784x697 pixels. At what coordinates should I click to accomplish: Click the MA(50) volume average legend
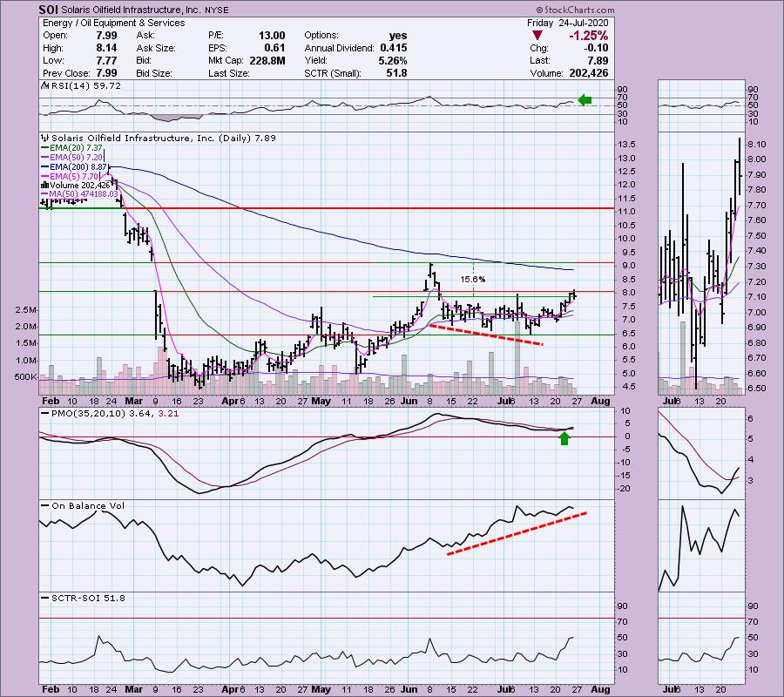click(78, 194)
